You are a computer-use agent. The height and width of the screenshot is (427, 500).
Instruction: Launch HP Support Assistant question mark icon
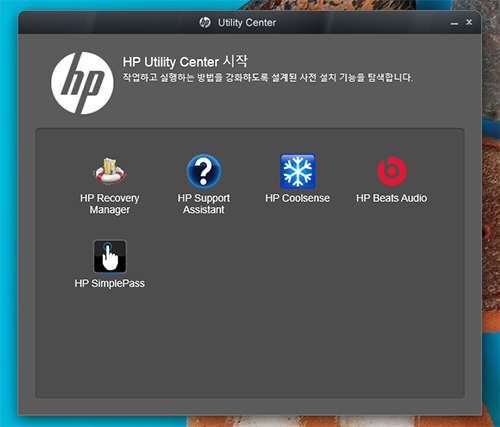click(204, 171)
